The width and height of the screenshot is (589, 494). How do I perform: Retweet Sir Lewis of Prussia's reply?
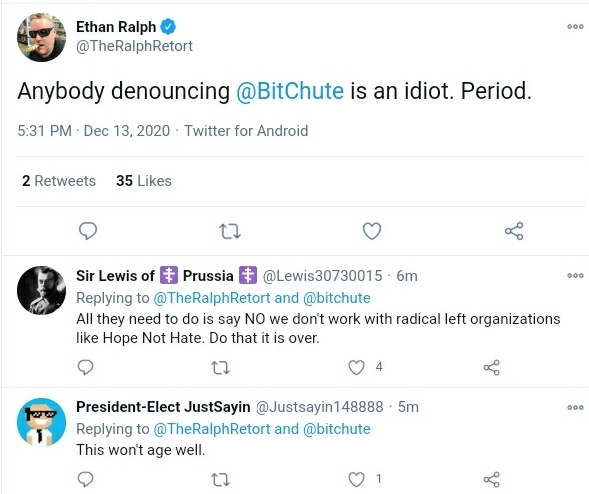point(220,368)
